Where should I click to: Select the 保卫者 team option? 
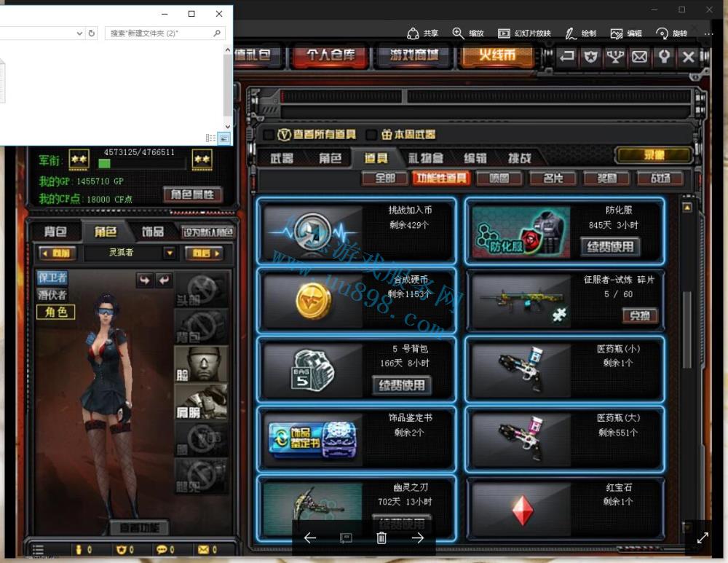[x=52, y=277]
